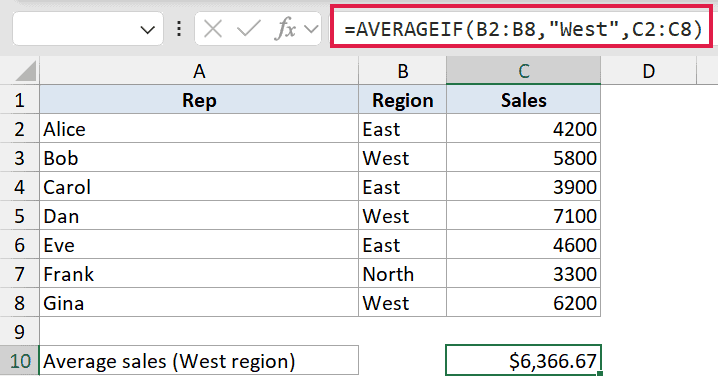
Task: Select column C header
Action: point(523,71)
